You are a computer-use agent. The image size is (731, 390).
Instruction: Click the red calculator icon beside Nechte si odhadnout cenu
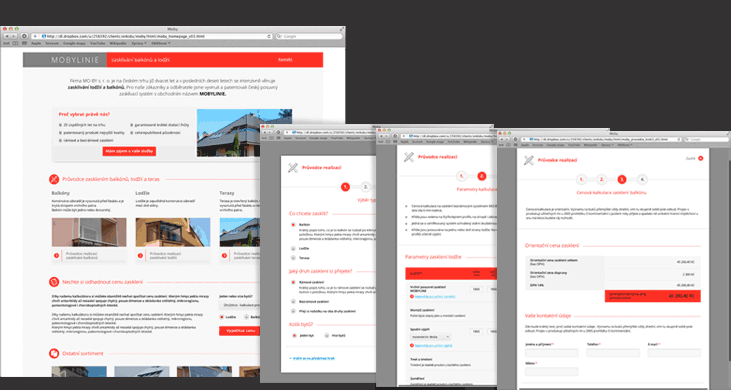[x=54, y=282]
